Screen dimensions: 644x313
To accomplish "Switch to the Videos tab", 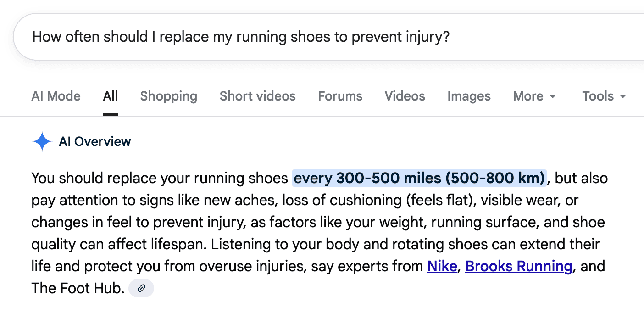I will tap(405, 96).
